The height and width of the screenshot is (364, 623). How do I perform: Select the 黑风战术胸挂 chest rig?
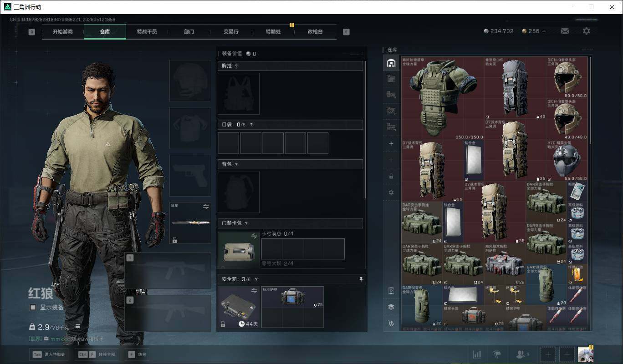coord(505,264)
